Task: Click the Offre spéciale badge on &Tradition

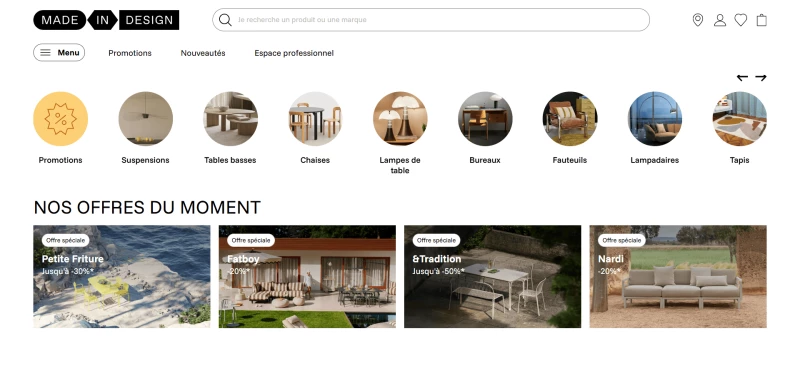Action: coord(436,240)
